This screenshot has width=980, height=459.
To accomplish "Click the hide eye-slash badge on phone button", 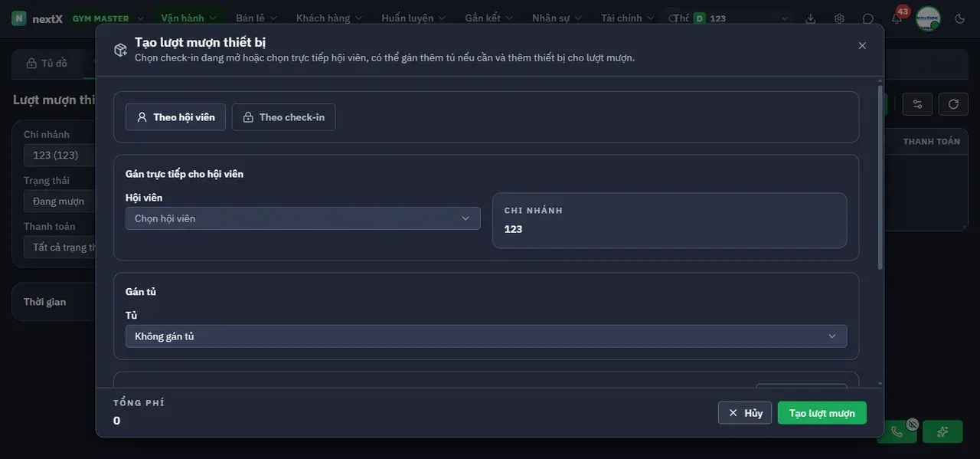I will click(913, 424).
